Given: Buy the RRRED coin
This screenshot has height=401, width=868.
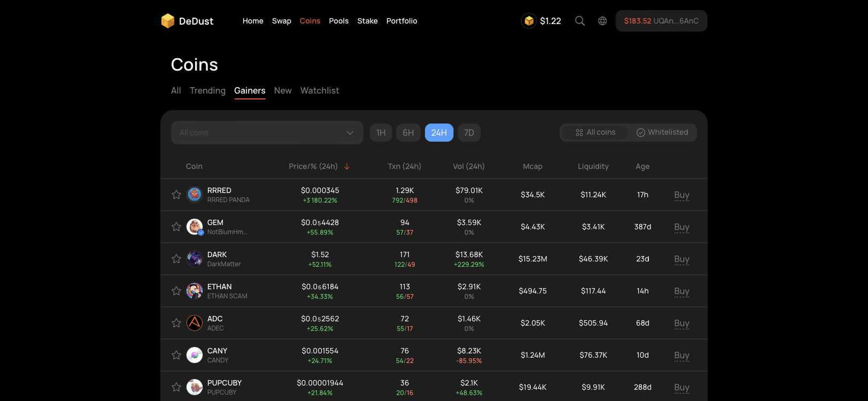Looking at the screenshot, I should (x=682, y=195).
